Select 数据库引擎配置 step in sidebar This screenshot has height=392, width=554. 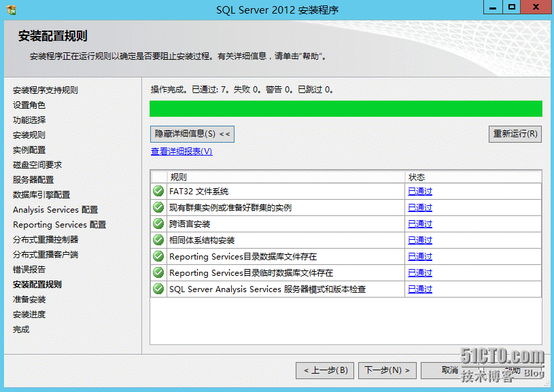[x=41, y=194]
